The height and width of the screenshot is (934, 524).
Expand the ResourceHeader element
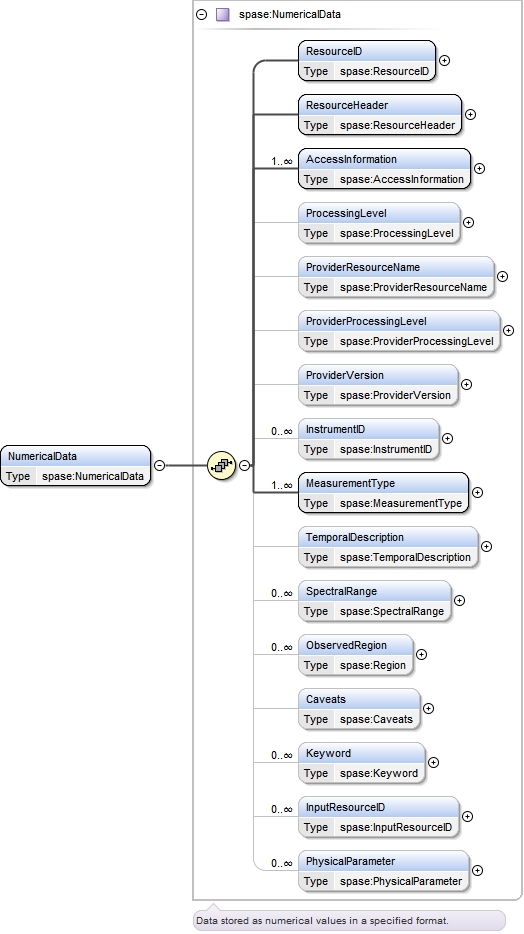pyautogui.click(x=470, y=114)
